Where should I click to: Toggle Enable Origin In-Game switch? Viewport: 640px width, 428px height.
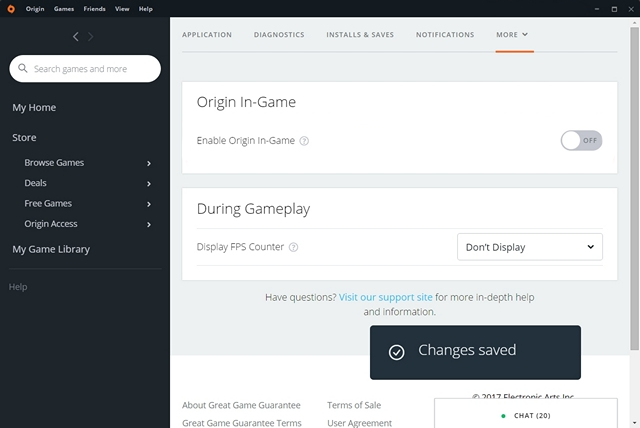[581, 140]
